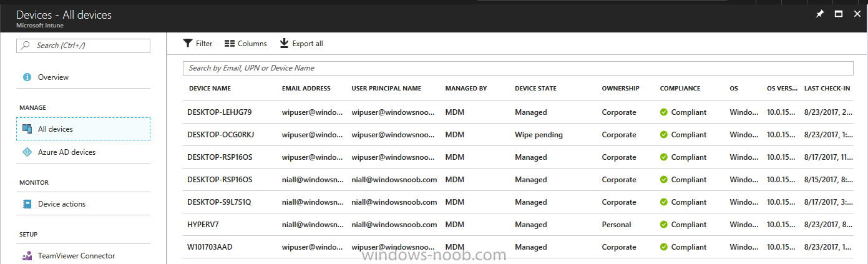Screen dimensions: 868x264
Task: Sort by OS column header
Action: click(x=734, y=89)
